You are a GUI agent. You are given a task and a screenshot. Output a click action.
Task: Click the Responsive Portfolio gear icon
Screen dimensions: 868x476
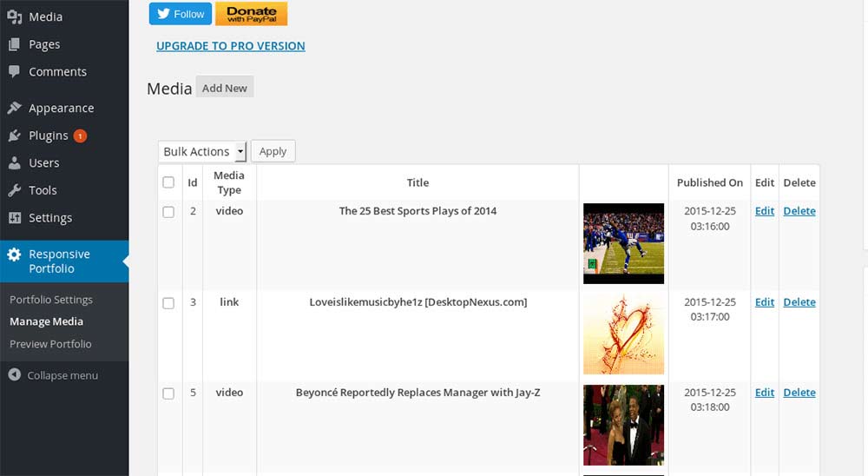pyautogui.click(x=15, y=255)
